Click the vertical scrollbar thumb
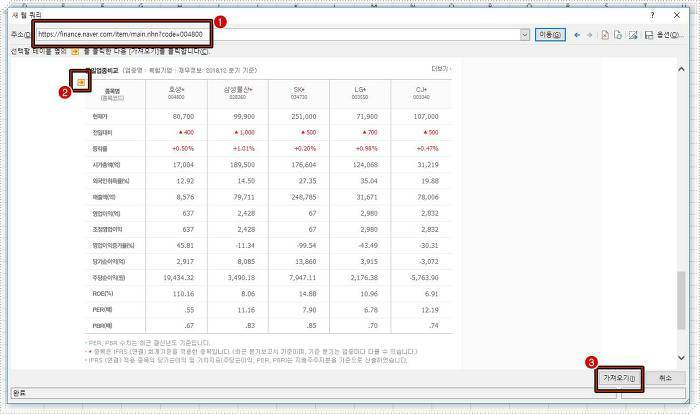Viewport: 700px width, 414px height. (x=681, y=300)
